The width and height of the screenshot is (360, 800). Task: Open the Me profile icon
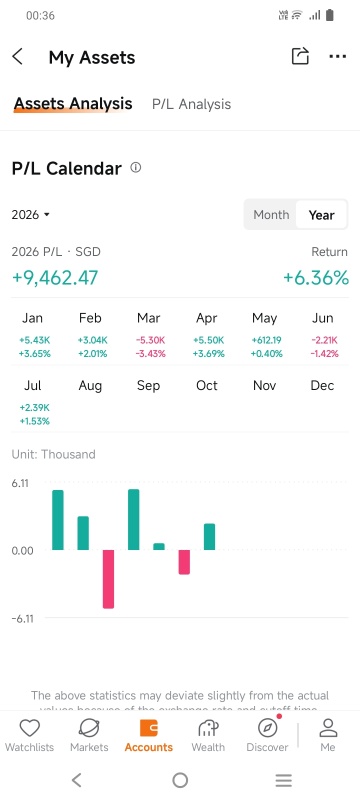click(x=328, y=728)
